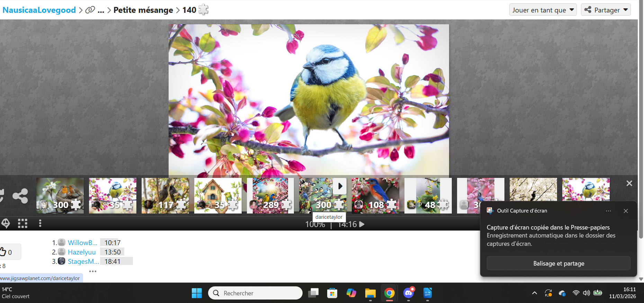644x303 pixels.
Task: Click the Rechercher taskbar search field
Action: 255,293
